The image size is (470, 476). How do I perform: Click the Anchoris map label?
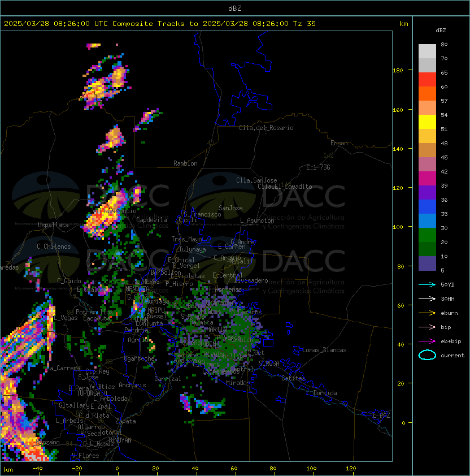tap(132, 385)
